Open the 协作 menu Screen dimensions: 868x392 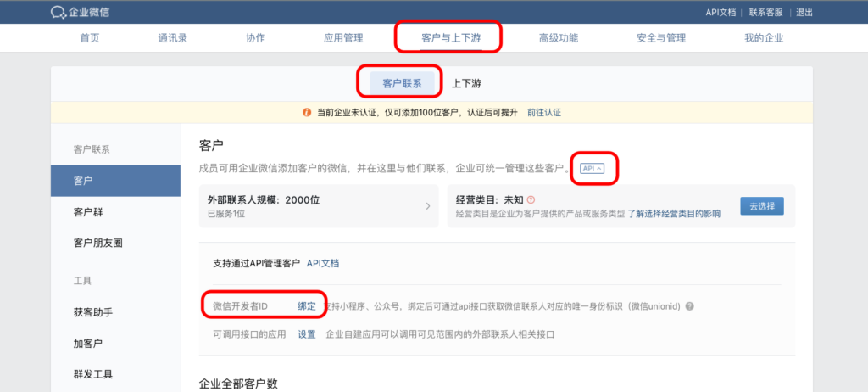click(x=255, y=38)
